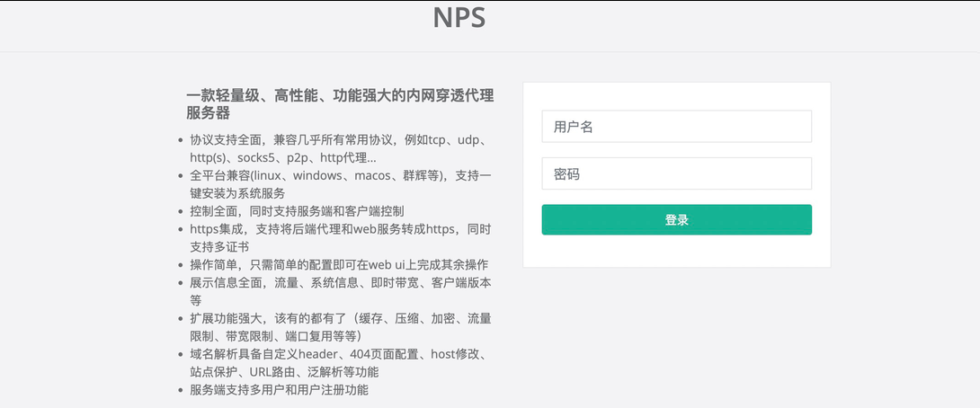Screen dimensions: 980x408
Task: Submit login with the green 登录 button
Action: [x=676, y=220]
